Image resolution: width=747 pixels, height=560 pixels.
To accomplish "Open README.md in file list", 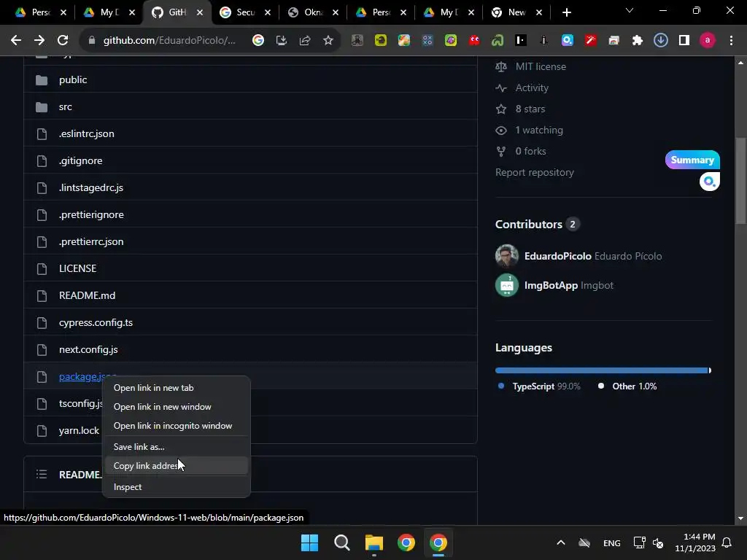I will coord(88,296).
